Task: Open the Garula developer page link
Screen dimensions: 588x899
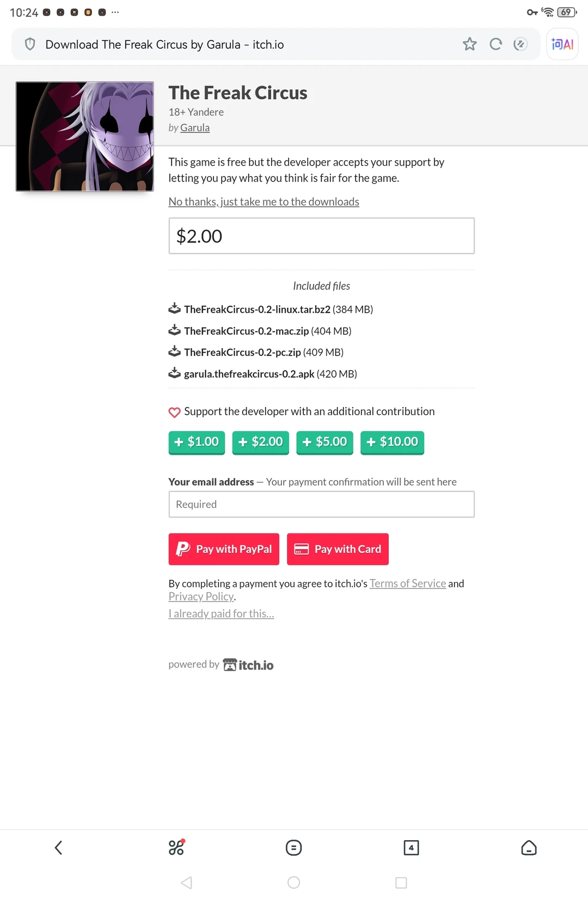Action: click(x=195, y=127)
